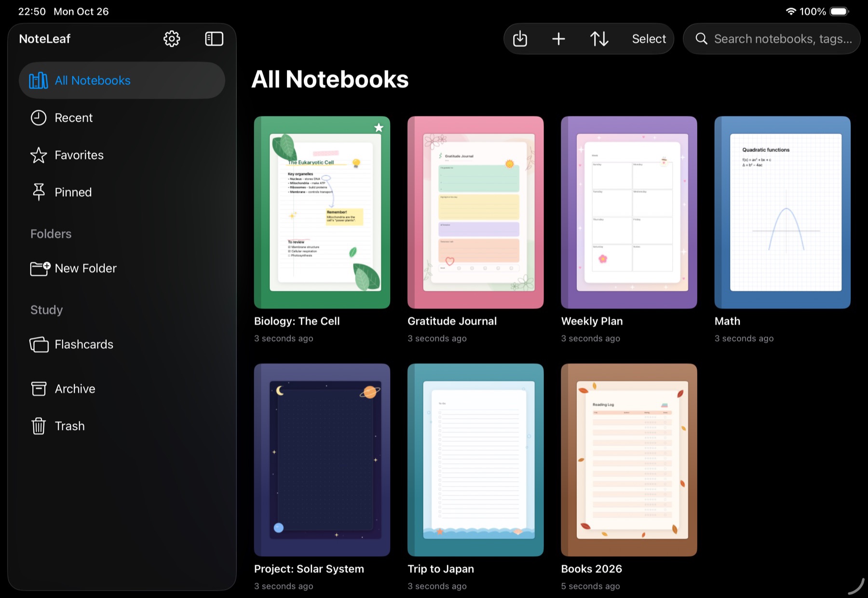Viewport: 868px width, 598px height.
Task: Click the Favorites star icon
Action: point(39,155)
